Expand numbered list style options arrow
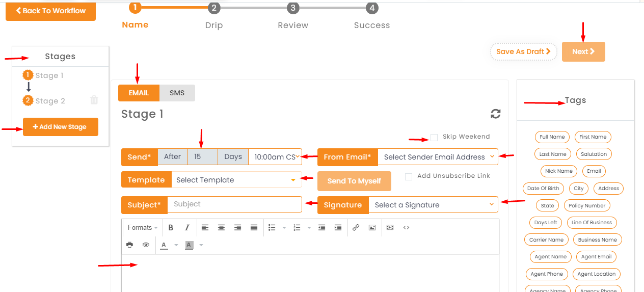 pyautogui.click(x=309, y=228)
